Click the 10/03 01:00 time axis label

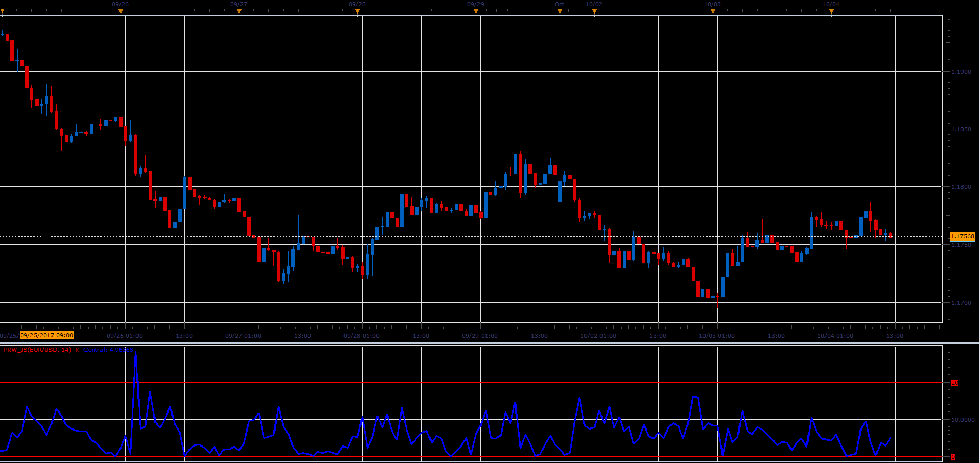[717, 336]
